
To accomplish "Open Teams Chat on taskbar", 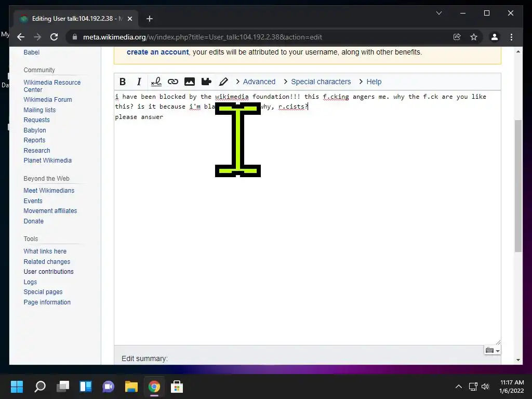I will (108, 386).
